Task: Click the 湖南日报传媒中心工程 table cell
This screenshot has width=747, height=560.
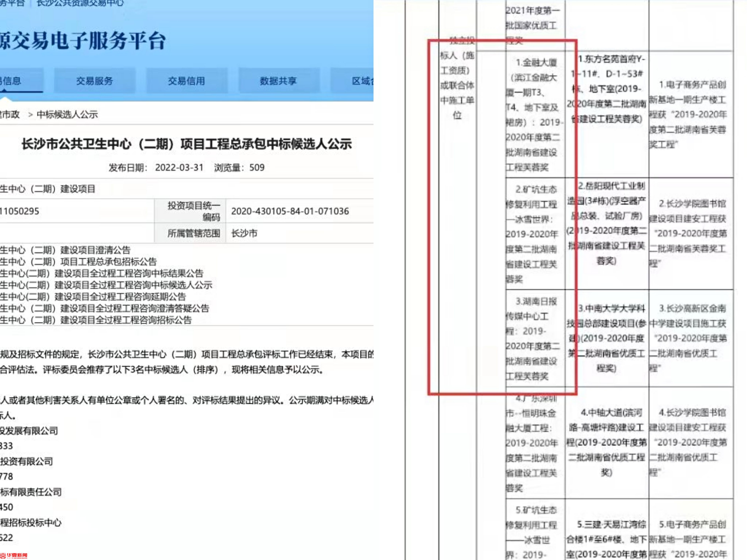Action: click(535, 338)
